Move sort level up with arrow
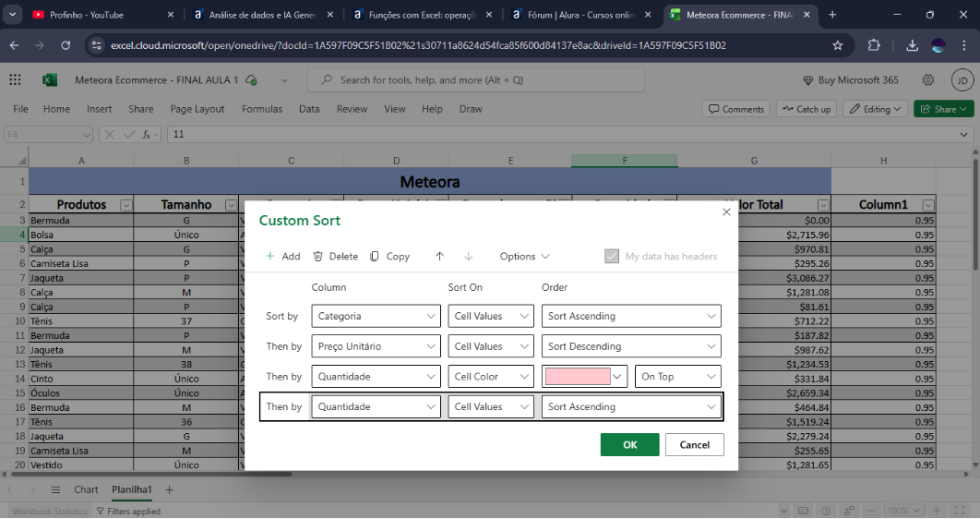980x519 pixels. click(x=439, y=257)
